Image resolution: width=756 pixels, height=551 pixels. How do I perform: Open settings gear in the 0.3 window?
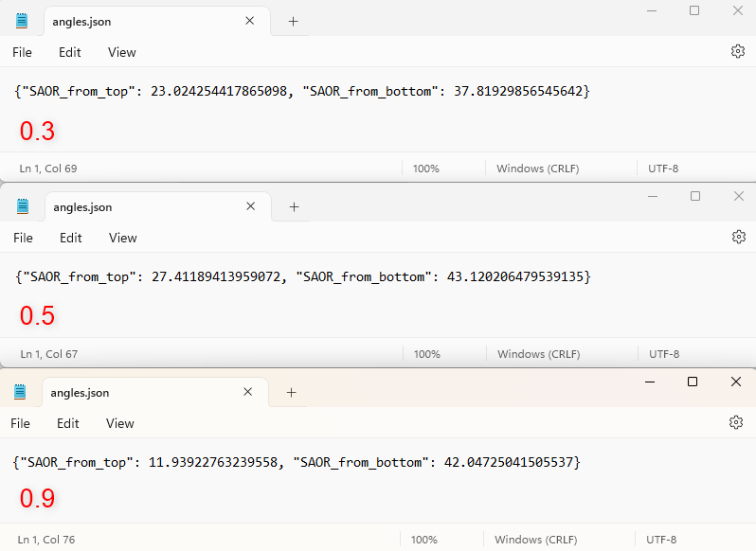coord(737,52)
